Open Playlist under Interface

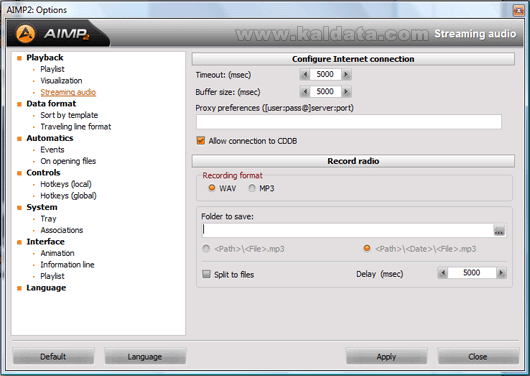coord(52,276)
